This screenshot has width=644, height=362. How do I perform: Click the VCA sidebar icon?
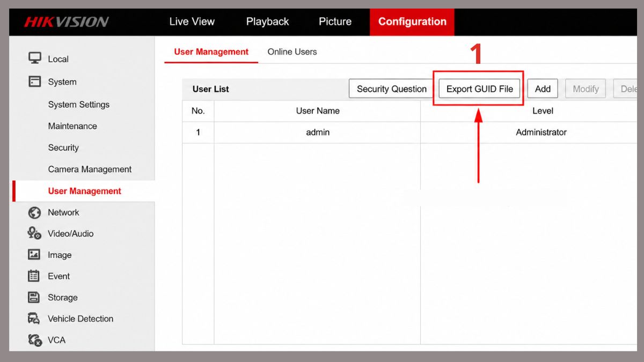point(35,339)
